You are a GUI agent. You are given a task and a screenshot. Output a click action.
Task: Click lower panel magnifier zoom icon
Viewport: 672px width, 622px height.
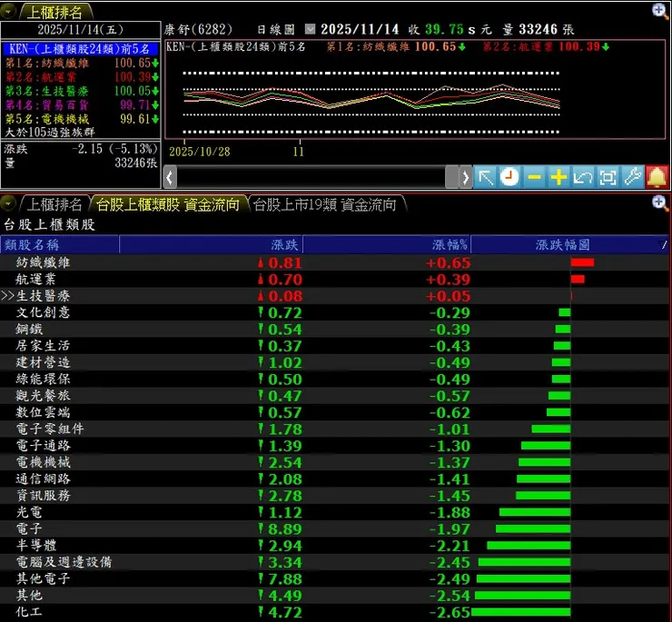tap(660, 202)
